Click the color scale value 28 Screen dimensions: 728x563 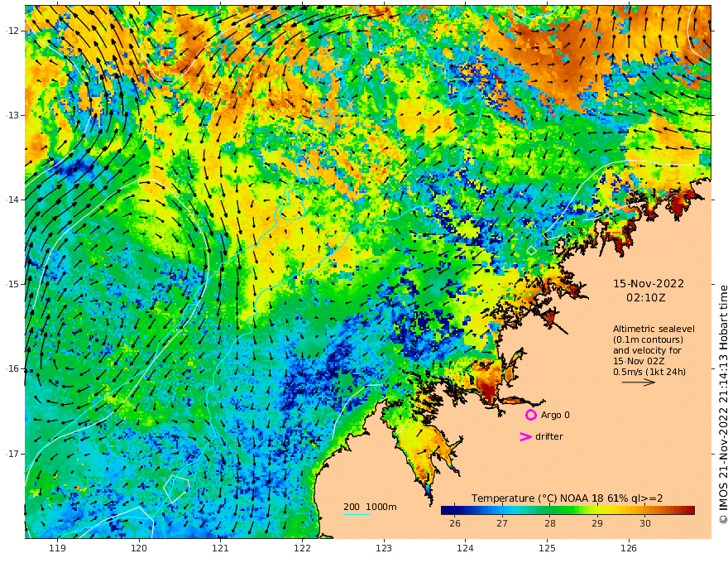point(549,523)
